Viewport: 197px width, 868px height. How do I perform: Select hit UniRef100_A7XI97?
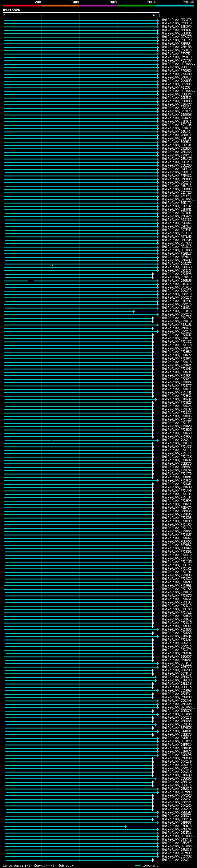pyautogui.click(x=176, y=318)
